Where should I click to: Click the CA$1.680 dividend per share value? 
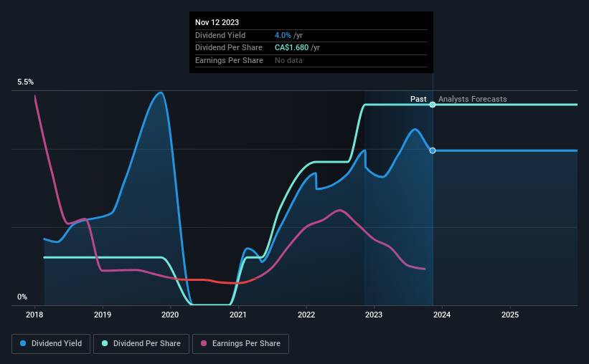[291, 48]
